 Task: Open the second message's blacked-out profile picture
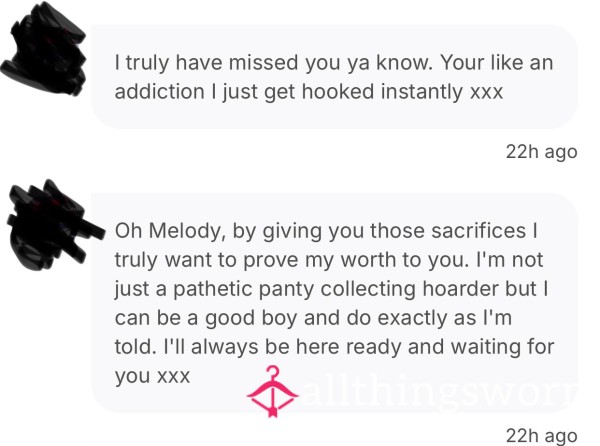click(x=54, y=225)
